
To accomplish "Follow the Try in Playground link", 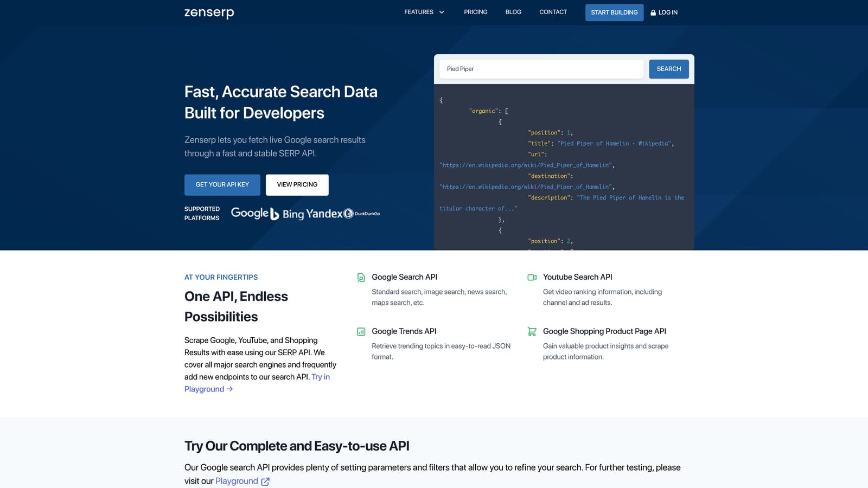I will [x=257, y=383].
